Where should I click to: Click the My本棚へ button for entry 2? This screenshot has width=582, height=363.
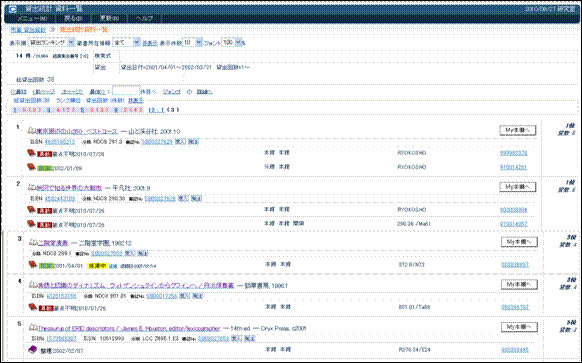(x=518, y=187)
